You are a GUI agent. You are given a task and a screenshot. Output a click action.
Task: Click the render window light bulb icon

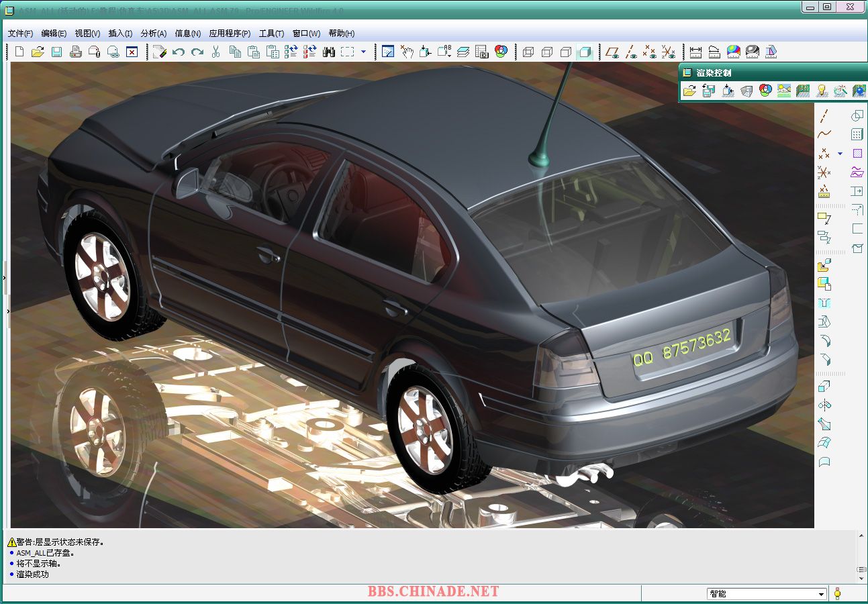821,91
